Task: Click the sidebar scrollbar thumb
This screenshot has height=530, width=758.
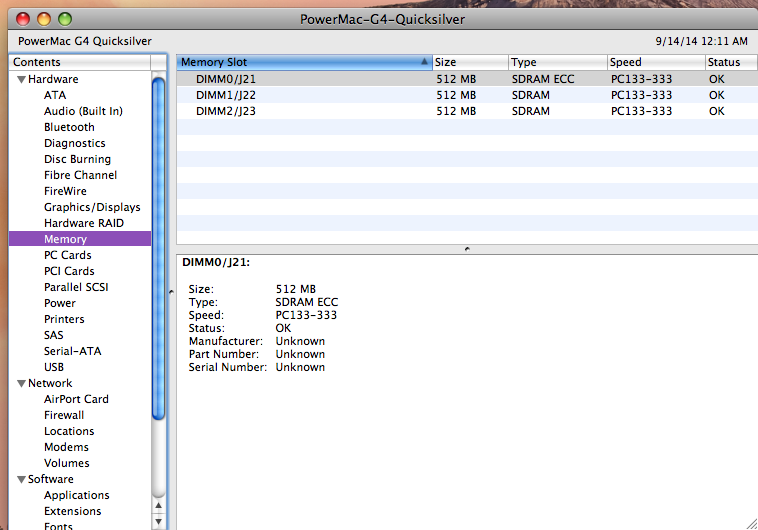Action: tap(158, 249)
